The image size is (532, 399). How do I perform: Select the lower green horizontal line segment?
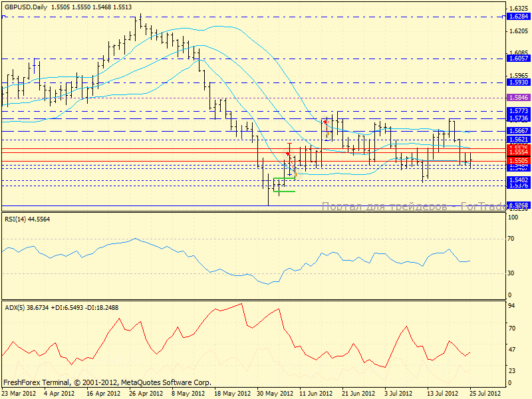tap(285, 192)
